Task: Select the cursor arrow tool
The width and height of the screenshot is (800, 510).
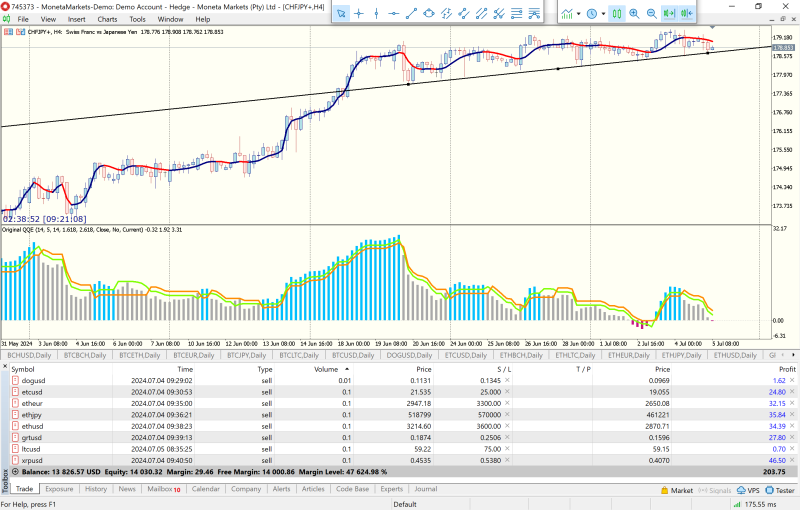Action: (341, 13)
